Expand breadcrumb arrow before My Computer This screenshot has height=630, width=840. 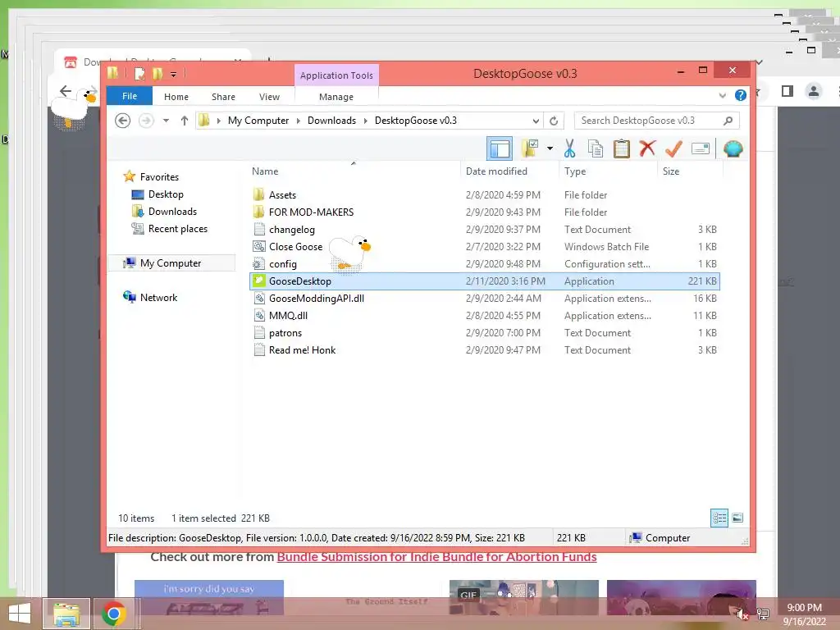click(218, 121)
